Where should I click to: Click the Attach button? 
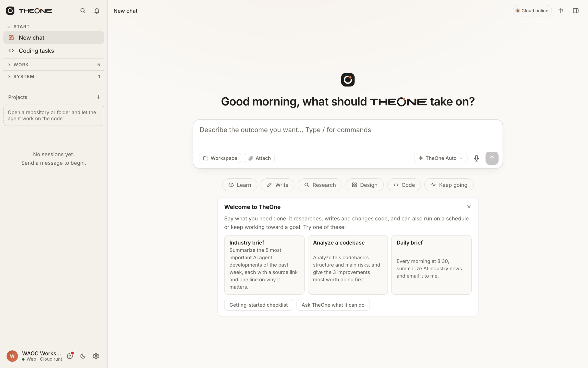(x=259, y=158)
